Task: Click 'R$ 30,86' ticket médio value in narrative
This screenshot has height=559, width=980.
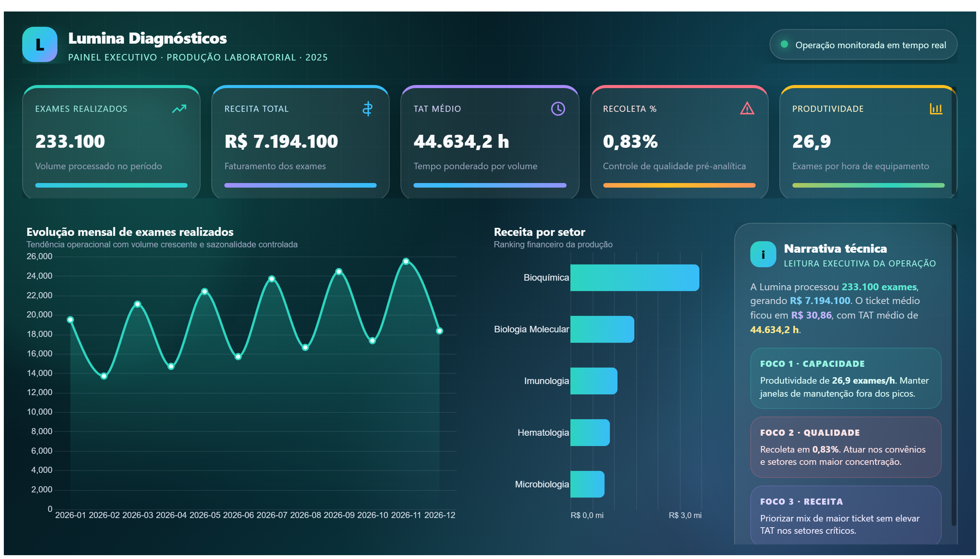Action: coord(811,315)
